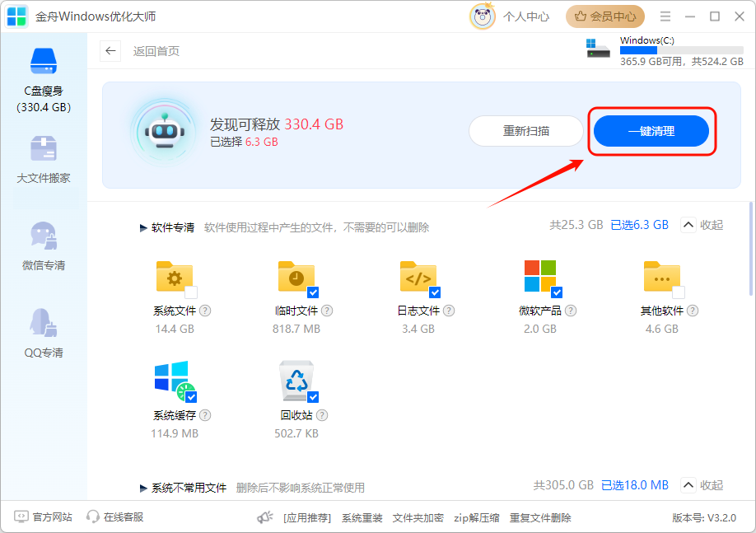Click the 临时文件 folder icon

[296, 277]
